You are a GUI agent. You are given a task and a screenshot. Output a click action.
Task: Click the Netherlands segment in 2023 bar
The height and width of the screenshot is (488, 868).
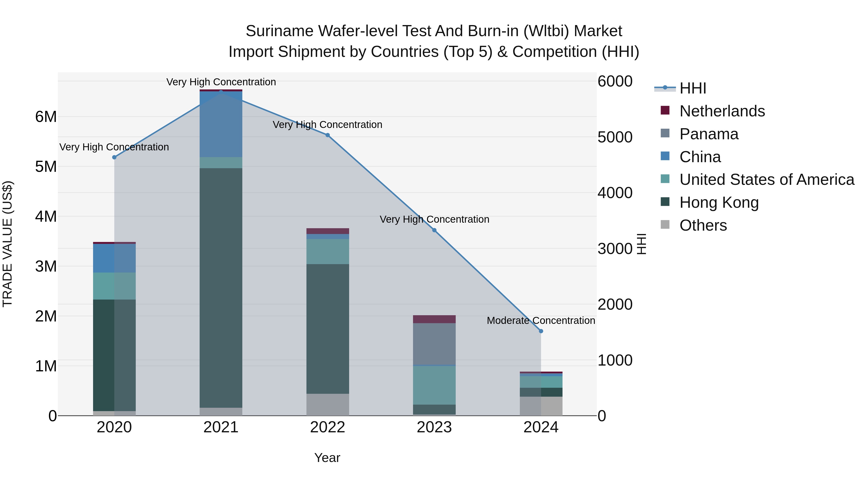click(434, 319)
